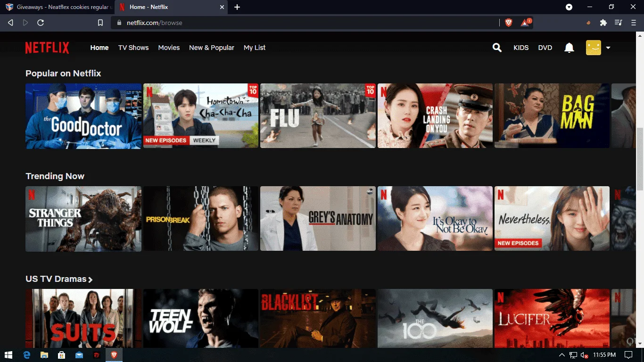Viewport: 644px width, 362px height.
Task: Open tab search dropdown button
Action: coord(569,7)
